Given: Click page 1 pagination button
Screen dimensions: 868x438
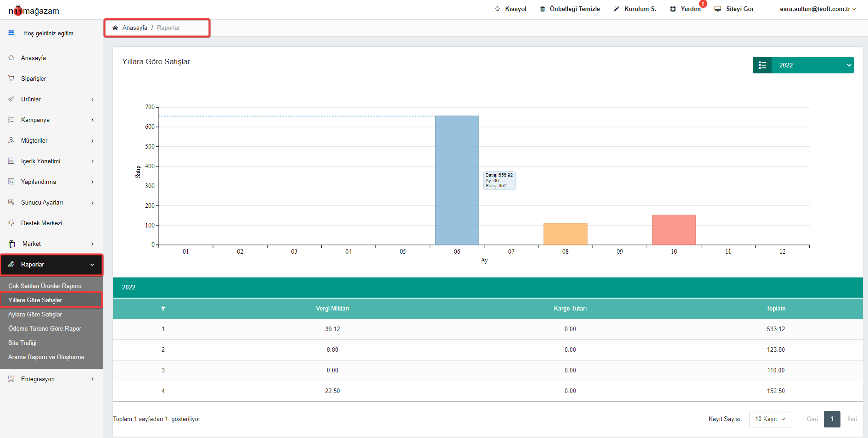Looking at the screenshot, I should tap(832, 419).
